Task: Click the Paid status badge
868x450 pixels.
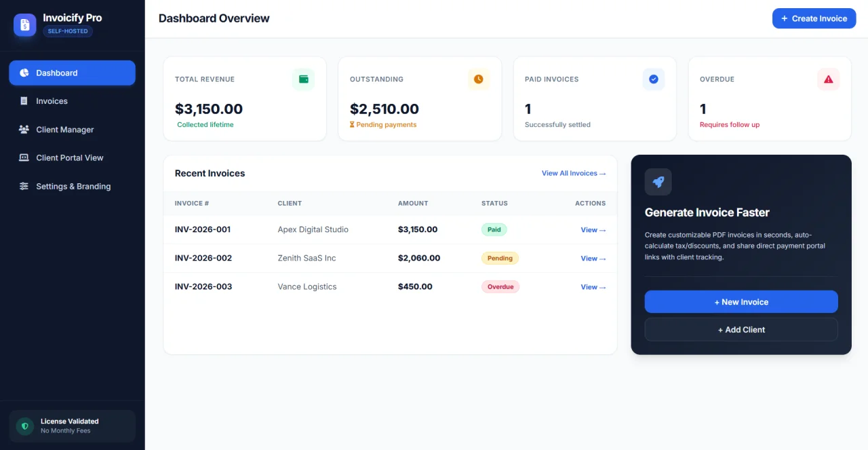Action: coord(494,229)
